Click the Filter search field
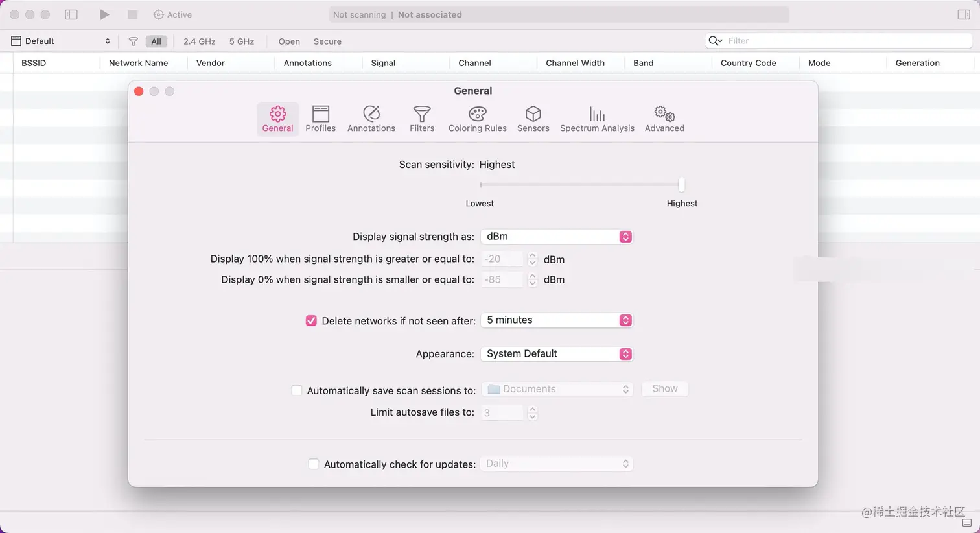Image resolution: width=980 pixels, height=533 pixels. (839, 41)
